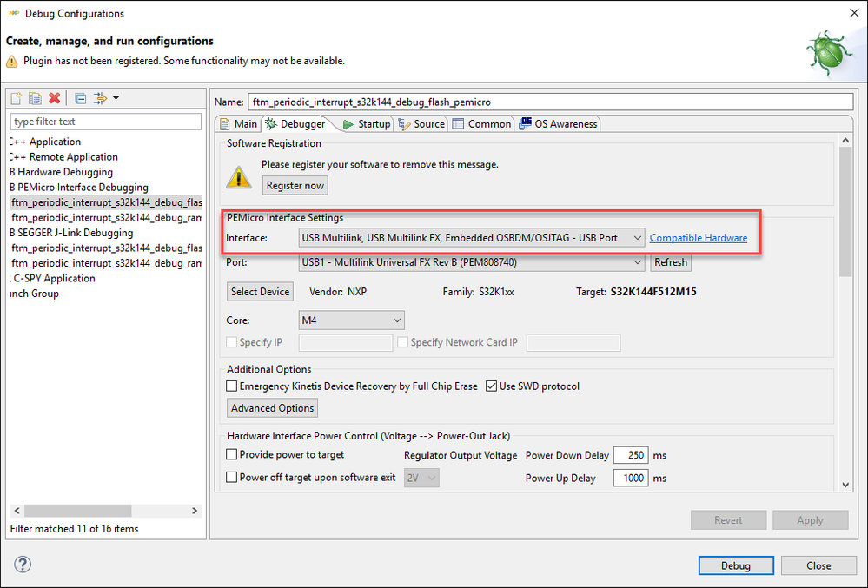The width and height of the screenshot is (868, 588).
Task: Switch to the Main tab
Action: point(239,124)
